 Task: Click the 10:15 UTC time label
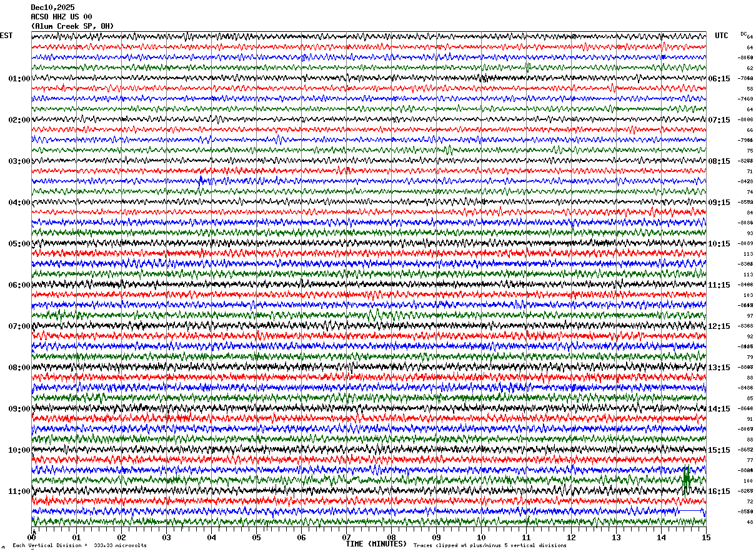tap(719, 244)
